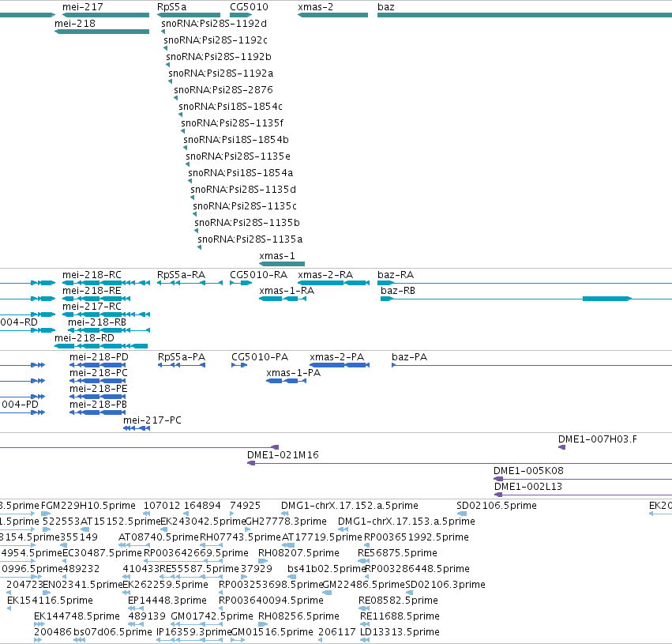Click the SD02106.5prime EST label
This screenshot has width=672, height=644.
tap(497, 506)
